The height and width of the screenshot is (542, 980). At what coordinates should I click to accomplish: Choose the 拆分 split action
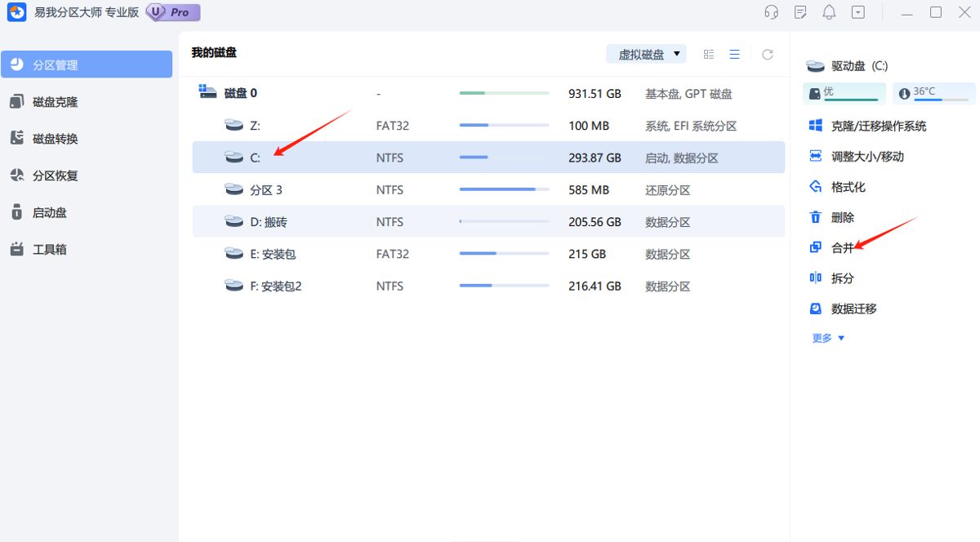click(x=831, y=278)
